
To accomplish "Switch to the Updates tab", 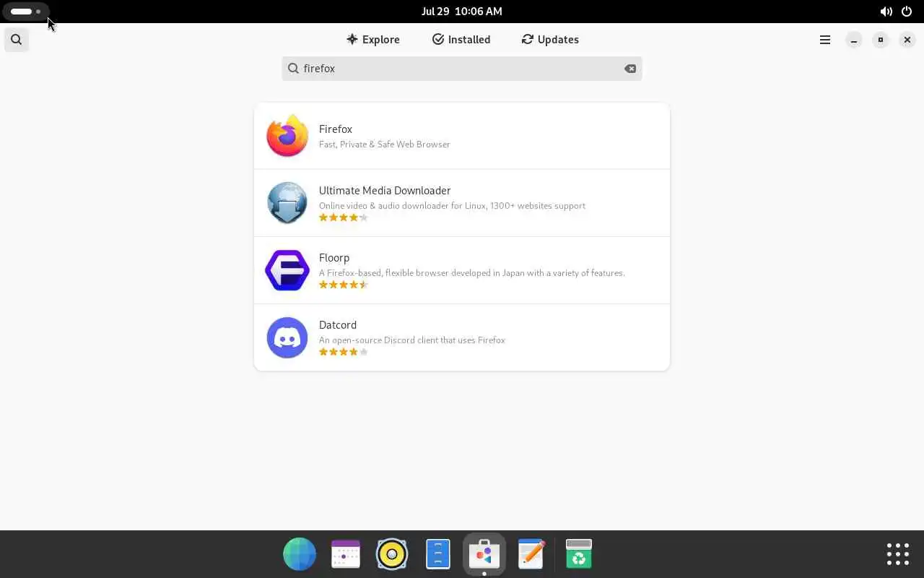I will coord(550,40).
